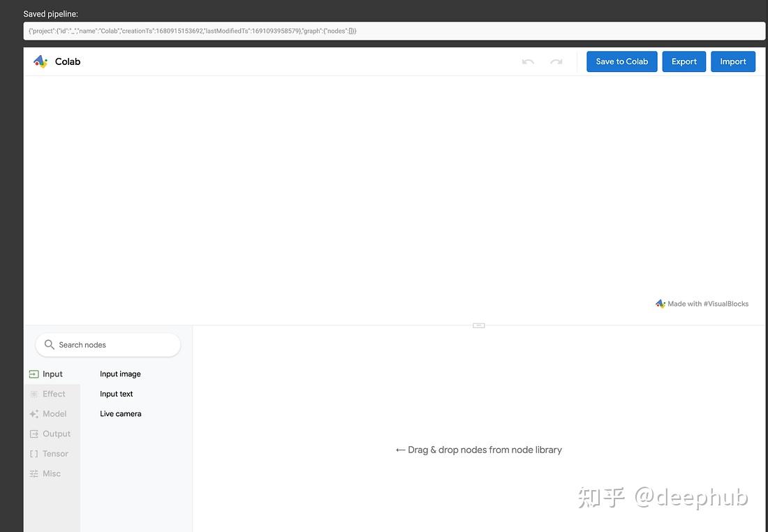Select the Input image node entry
Viewport: 768px width, 532px height.
click(x=120, y=374)
